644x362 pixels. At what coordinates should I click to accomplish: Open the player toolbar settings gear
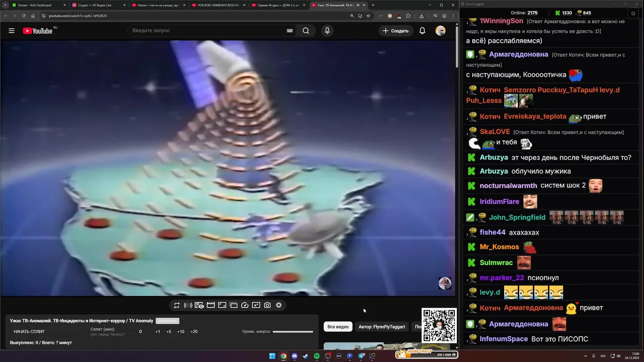[279, 305]
